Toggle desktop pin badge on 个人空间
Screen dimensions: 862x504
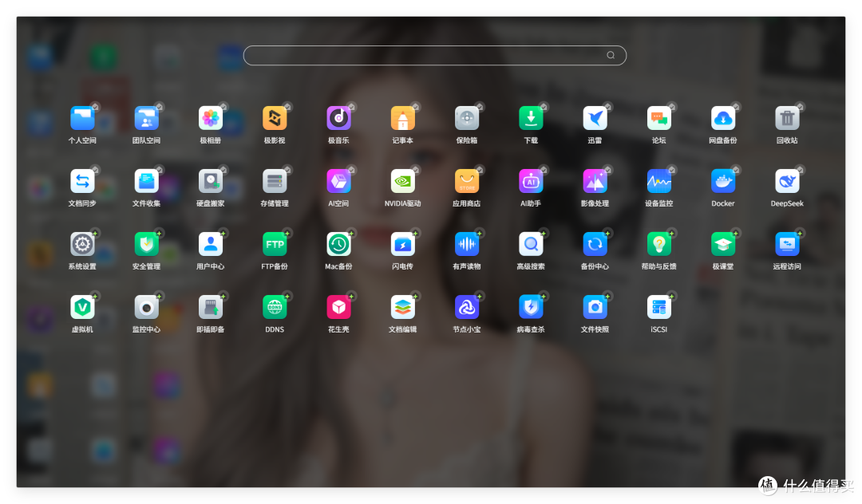(95, 107)
